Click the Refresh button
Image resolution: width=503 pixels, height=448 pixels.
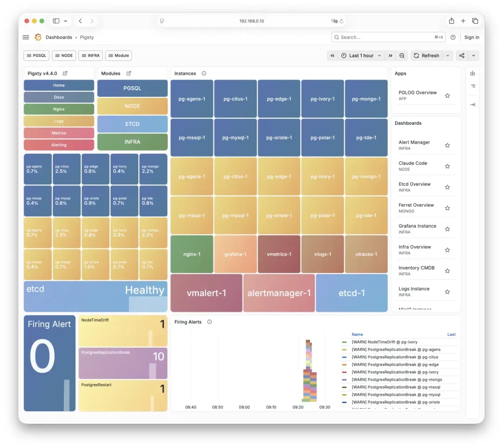pyautogui.click(x=427, y=55)
